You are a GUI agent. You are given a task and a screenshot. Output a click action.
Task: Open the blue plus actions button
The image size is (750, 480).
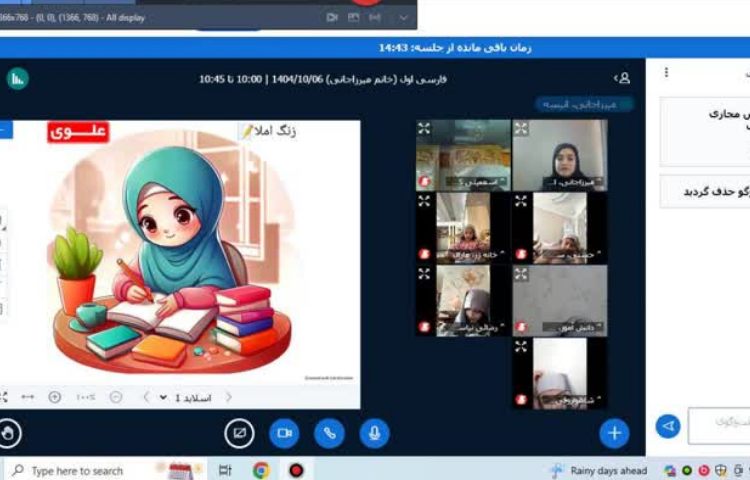[x=615, y=433]
